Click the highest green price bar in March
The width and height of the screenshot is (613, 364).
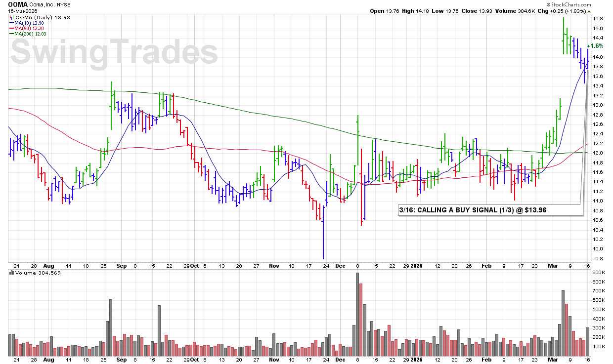pos(564,36)
